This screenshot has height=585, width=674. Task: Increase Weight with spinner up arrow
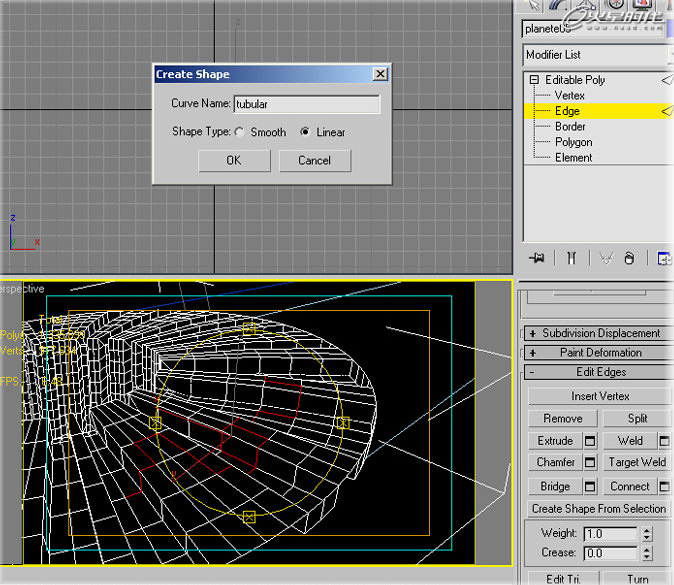tap(647, 530)
